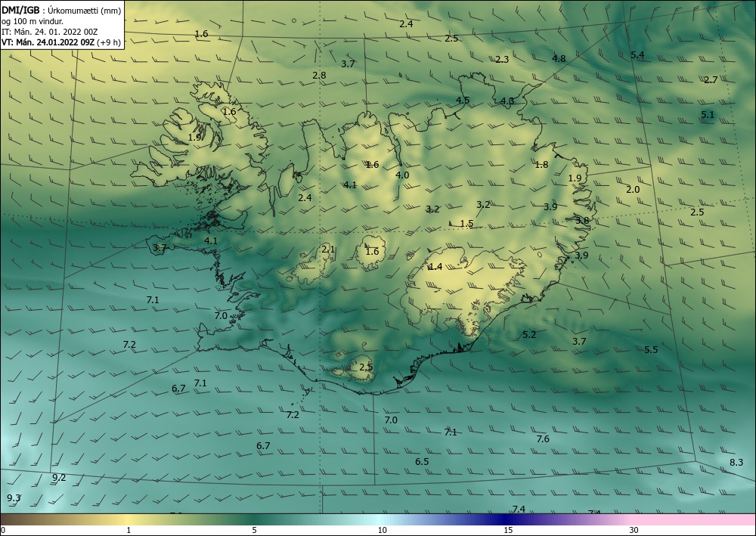Image resolution: width=756 pixels, height=536 pixels.
Task: Click the 1.4 value on the map
Action: click(435, 267)
